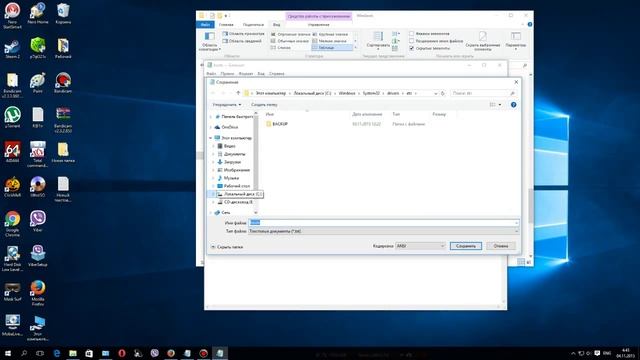Select the Viber desktop shortcut
Viewport: 640px width, 360px height.
38,221
